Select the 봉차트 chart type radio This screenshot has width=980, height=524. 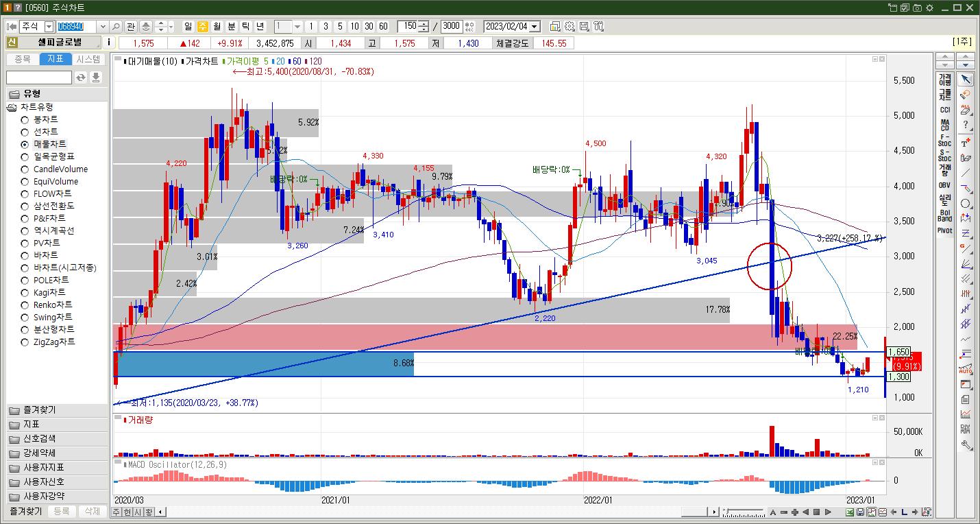click(x=25, y=119)
